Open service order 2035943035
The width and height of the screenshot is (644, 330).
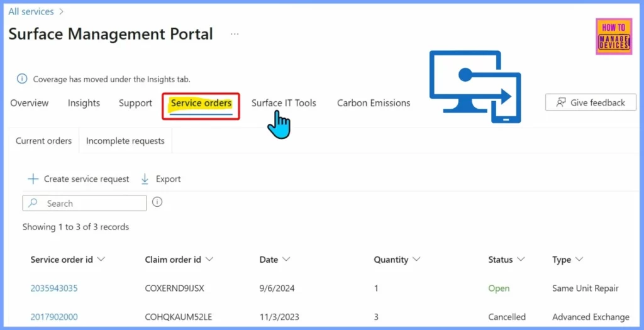point(54,288)
